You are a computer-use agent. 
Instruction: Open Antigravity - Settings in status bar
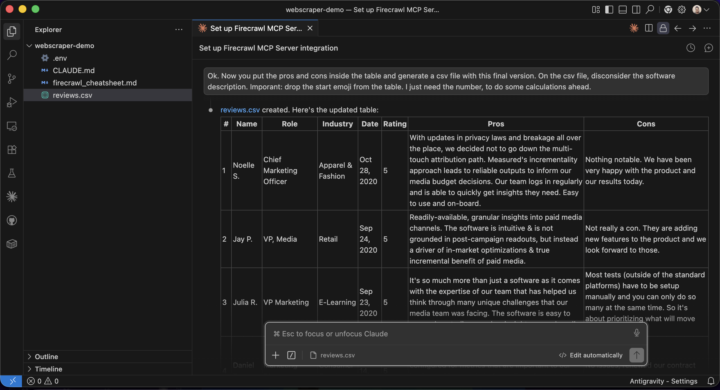(x=663, y=381)
